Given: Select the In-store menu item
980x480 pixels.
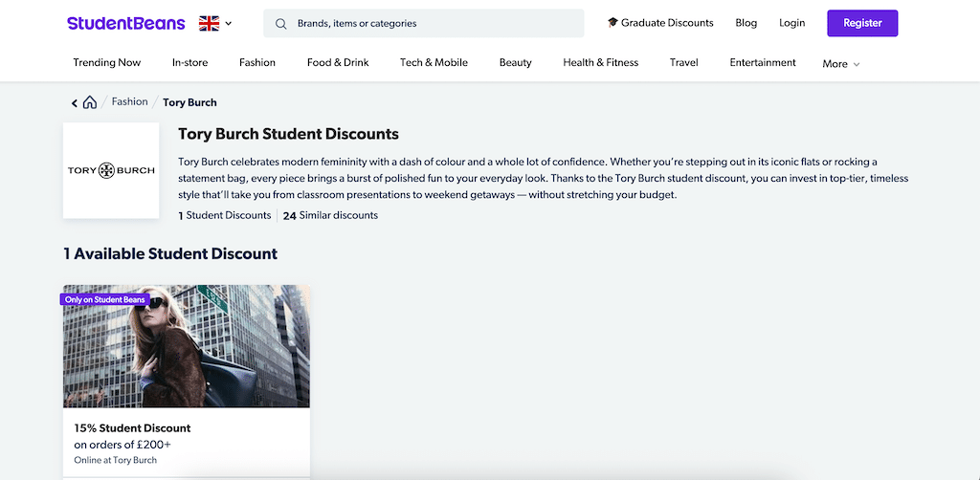Looking at the screenshot, I should click(190, 62).
